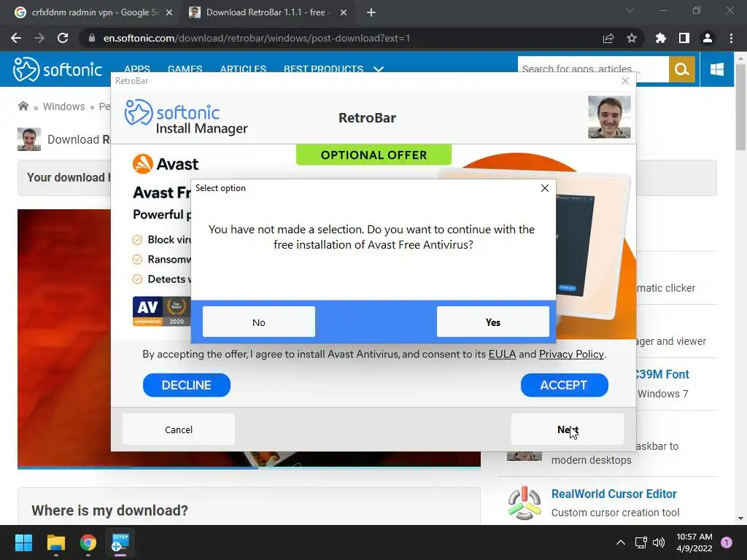
Task: Click the RealWorld Cursor Editor app icon
Action: [x=524, y=503]
